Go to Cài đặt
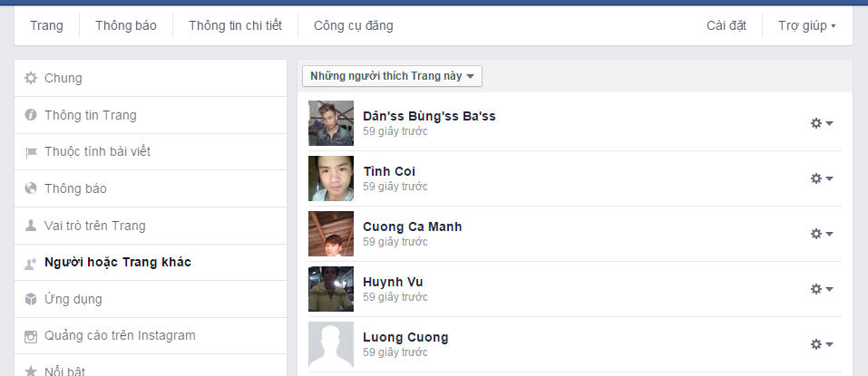The image size is (868, 376). [726, 25]
